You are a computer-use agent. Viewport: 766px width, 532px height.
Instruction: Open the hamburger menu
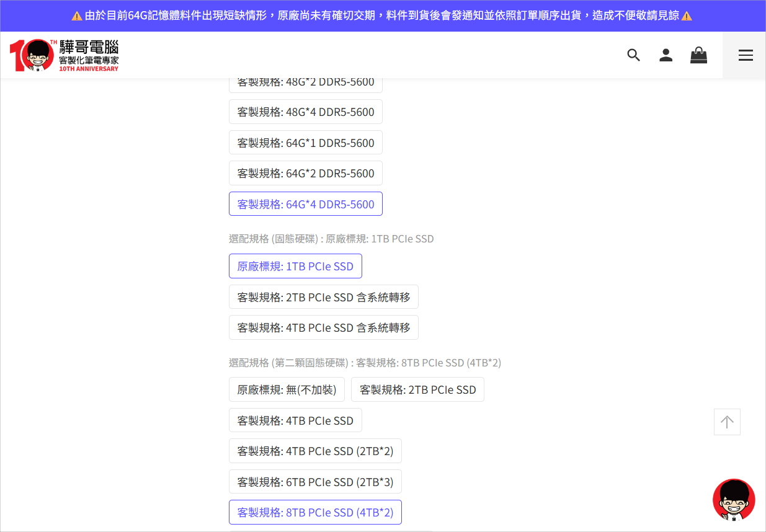pyautogui.click(x=745, y=55)
